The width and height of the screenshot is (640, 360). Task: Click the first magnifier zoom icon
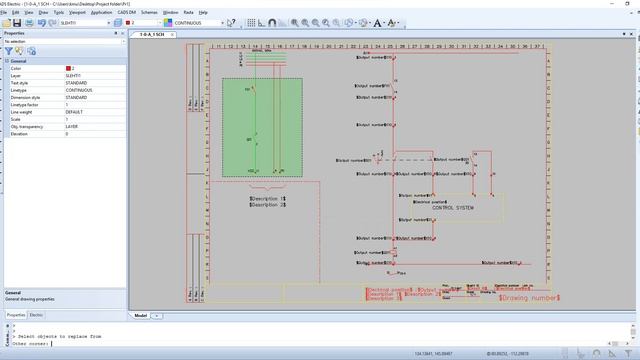294,23
